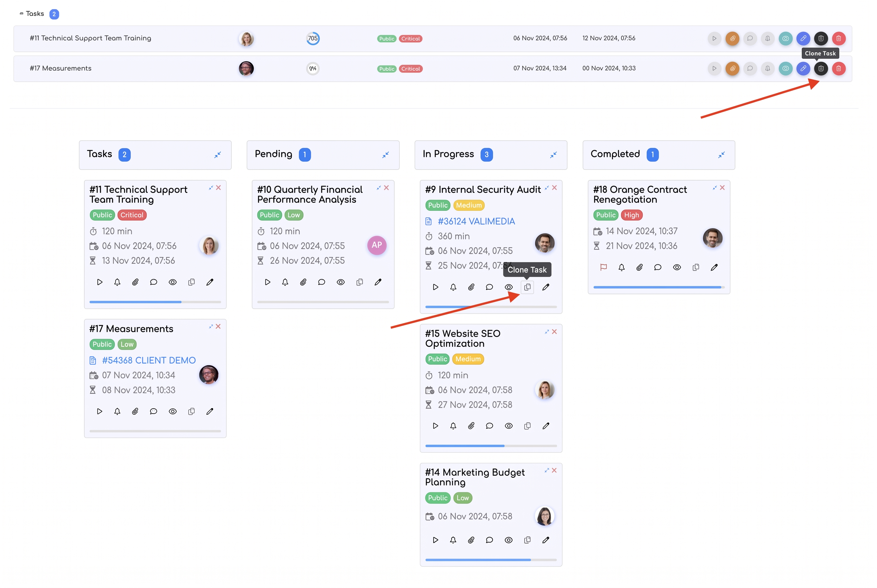Open attachments on #15 Website SEO Optimization card
This screenshot has height=588, width=877.
[471, 426]
